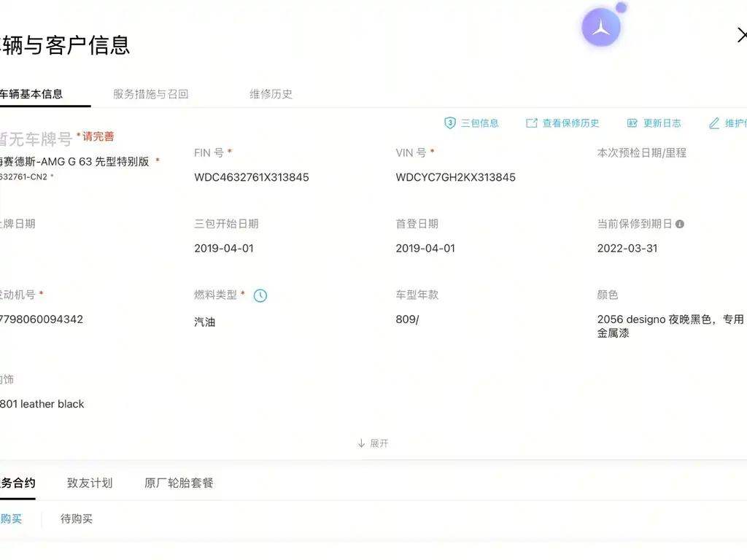Switch to the 致友计划 tab
Image resolution: width=747 pixels, height=560 pixels.
click(x=90, y=483)
